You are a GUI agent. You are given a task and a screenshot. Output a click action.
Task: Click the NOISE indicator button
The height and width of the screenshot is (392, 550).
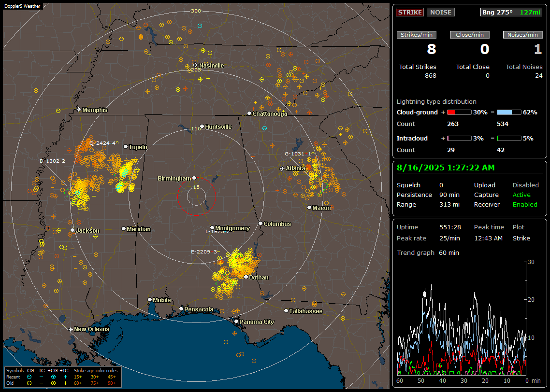coord(441,12)
